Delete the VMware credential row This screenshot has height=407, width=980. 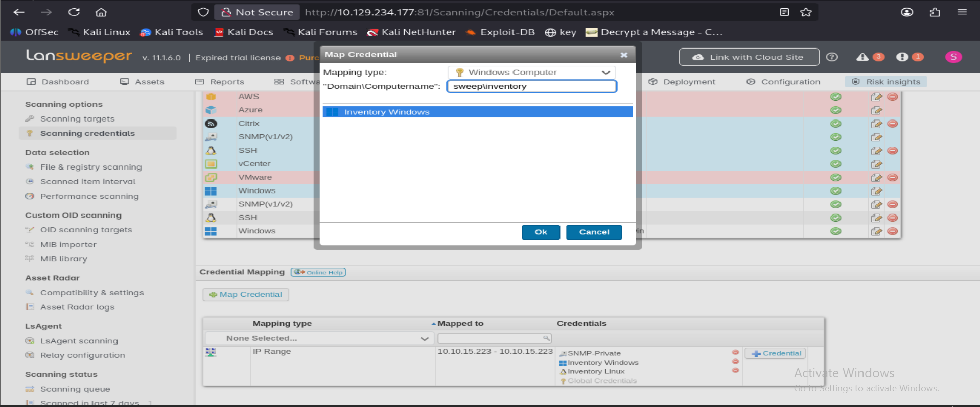point(893,177)
